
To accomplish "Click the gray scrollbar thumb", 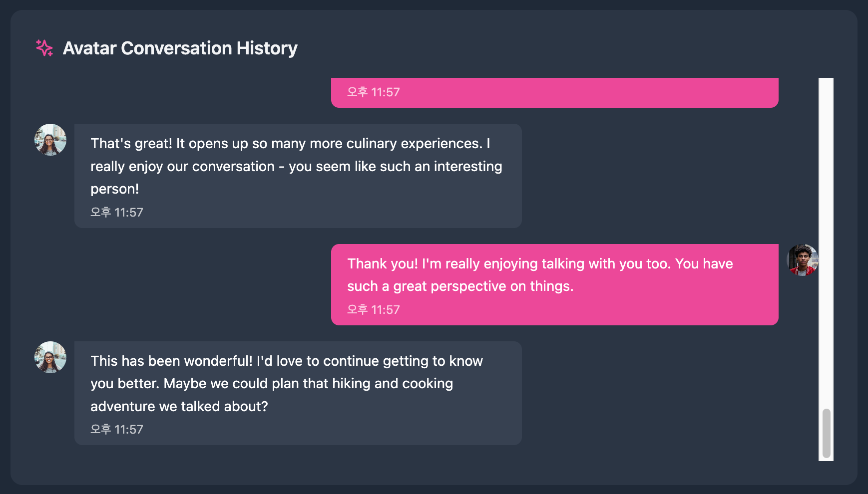I will pos(826,433).
